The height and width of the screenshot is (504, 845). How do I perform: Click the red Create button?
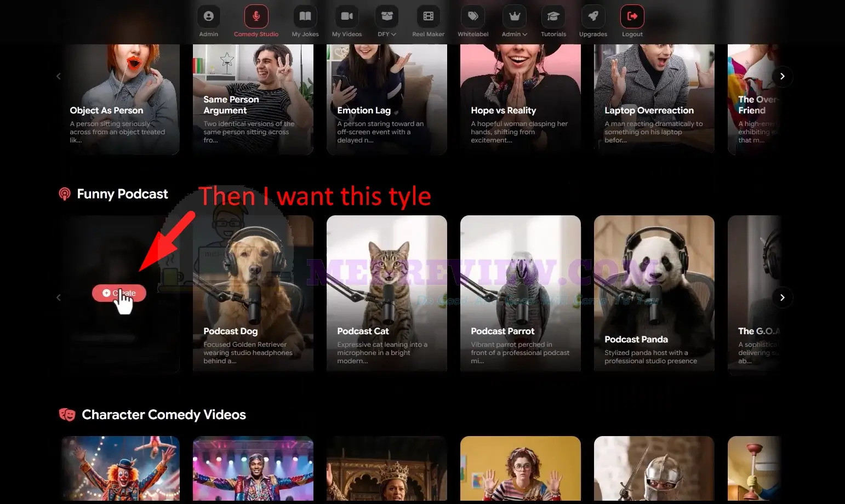[119, 293]
